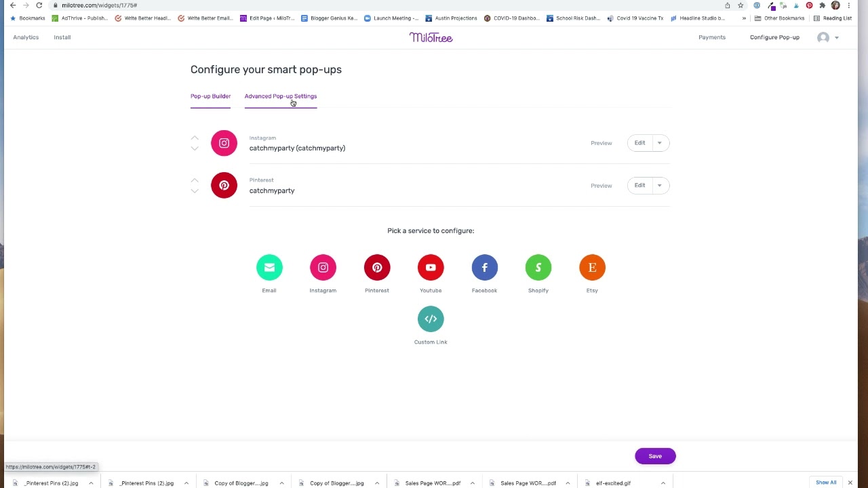Image resolution: width=868 pixels, height=488 pixels.
Task: Switch to the Pop-up Builder tab
Action: (x=210, y=96)
